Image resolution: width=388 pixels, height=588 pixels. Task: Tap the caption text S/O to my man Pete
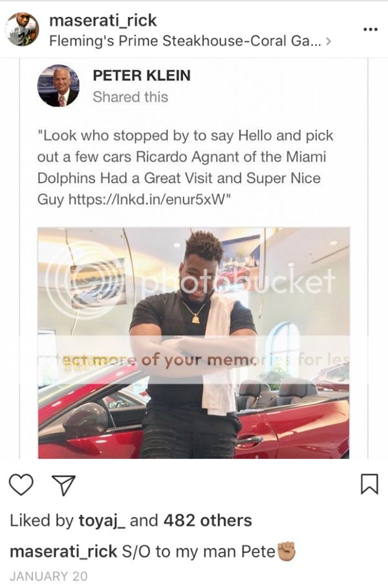point(198,552)
